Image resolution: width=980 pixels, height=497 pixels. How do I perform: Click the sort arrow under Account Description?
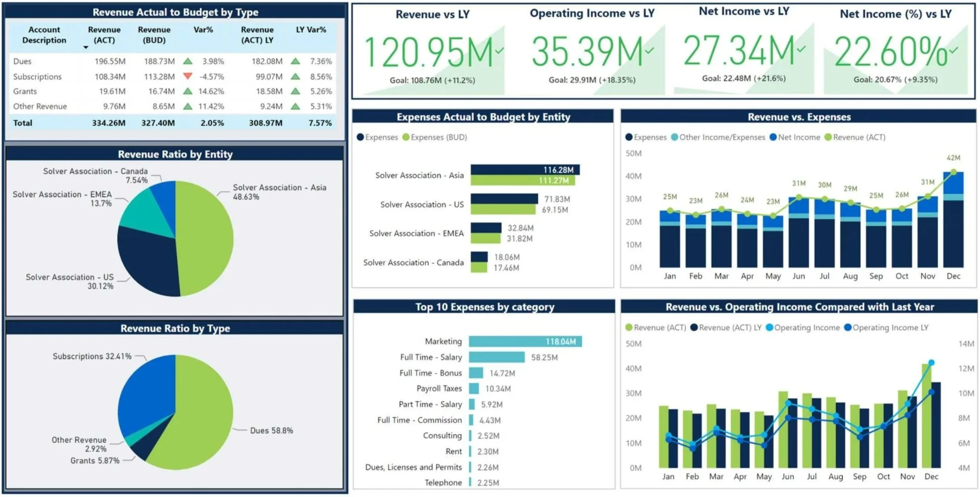(x=86, y=48)
